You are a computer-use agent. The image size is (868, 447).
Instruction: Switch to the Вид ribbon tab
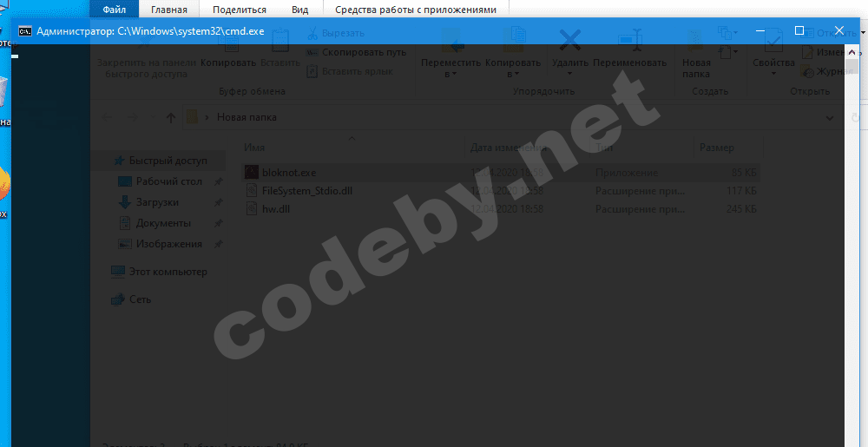[x=300, y=10]
